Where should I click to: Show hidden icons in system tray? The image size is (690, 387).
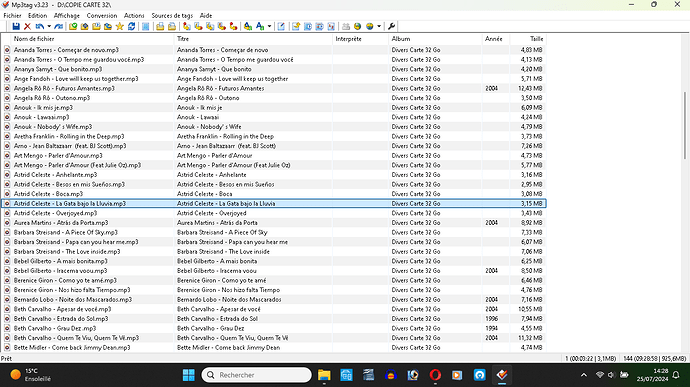[x=584, y=375]
